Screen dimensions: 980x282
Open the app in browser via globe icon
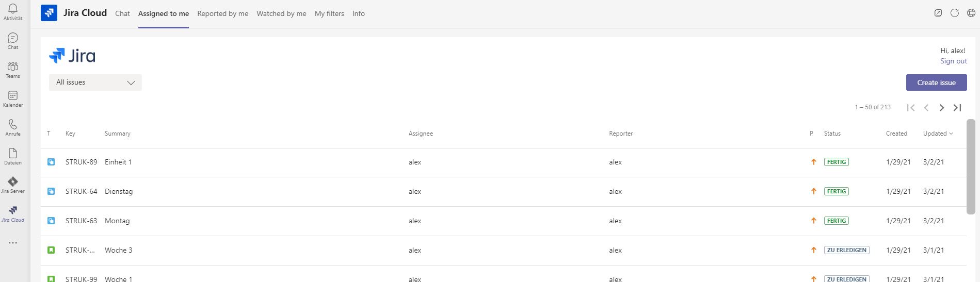[x=971, y=13]
